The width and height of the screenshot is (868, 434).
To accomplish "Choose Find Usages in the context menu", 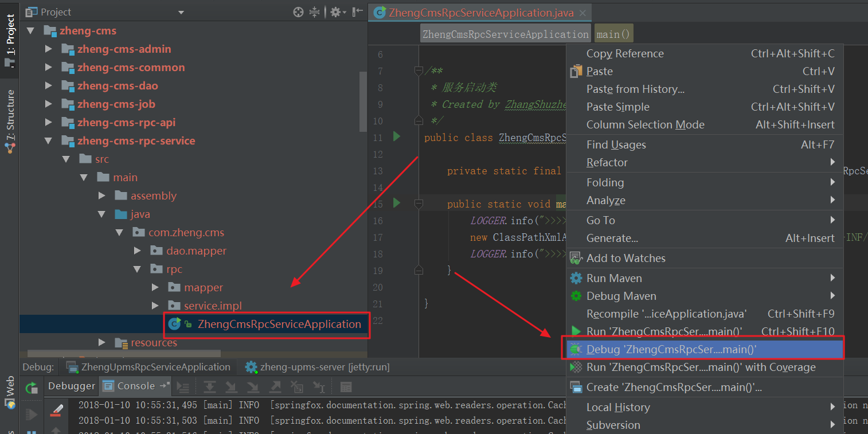I will 616,144.
